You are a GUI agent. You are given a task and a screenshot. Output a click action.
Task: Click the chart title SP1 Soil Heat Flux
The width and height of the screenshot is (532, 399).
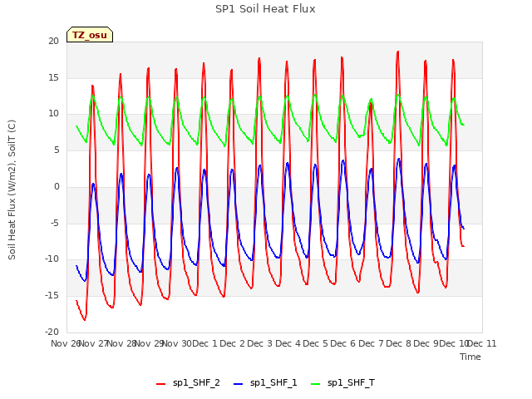pos(265,9)
